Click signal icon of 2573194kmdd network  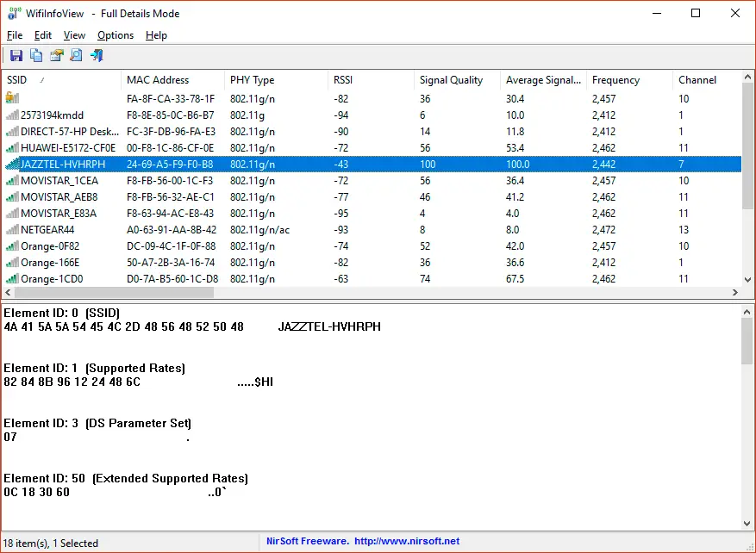[x=12, y=115]
